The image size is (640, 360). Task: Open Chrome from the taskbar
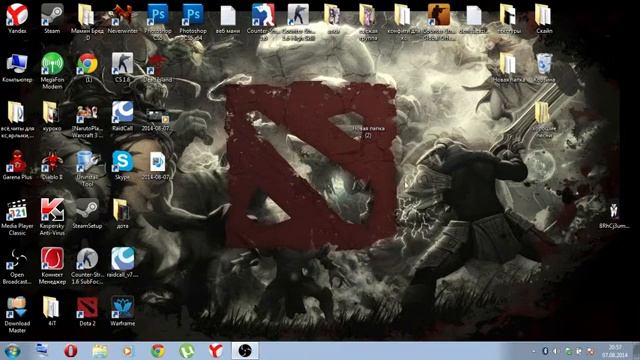pyautogui.click(x=158, y=351)
